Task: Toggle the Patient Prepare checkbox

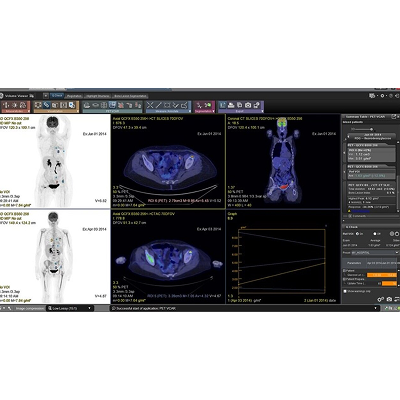Action: [x=344, y=279]
